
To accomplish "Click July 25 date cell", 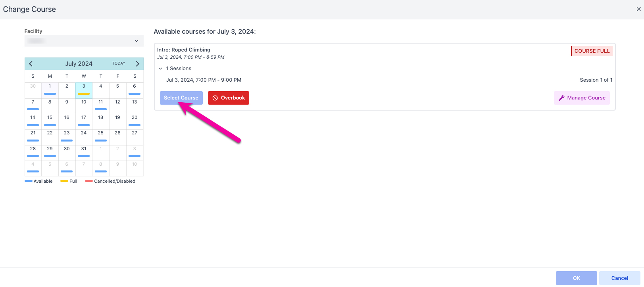I will 101,137.
